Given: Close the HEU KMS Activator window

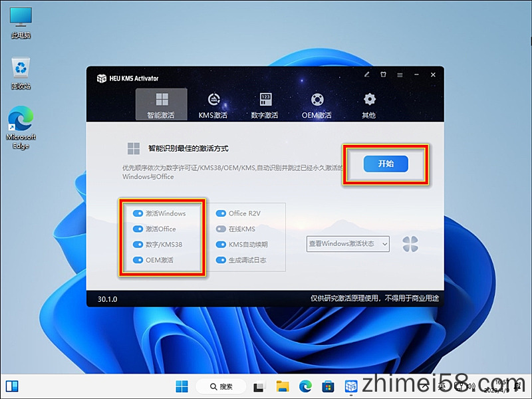Looking at the screenshot, I should [434, 74].
